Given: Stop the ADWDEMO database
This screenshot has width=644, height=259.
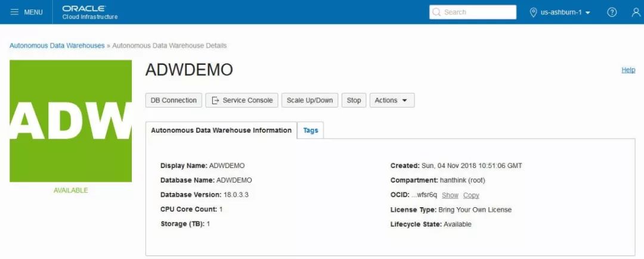Looking at the screenshot, I should (x=354, y=100).
